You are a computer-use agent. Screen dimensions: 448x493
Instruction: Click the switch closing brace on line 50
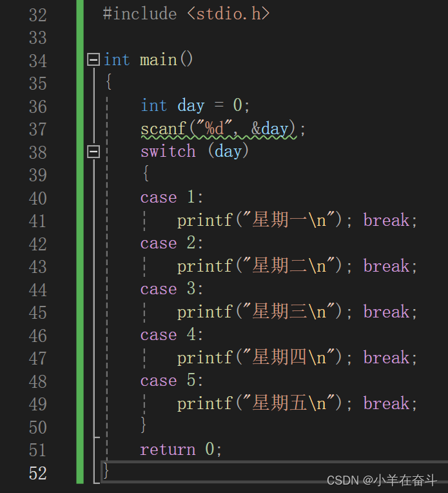click(x=144, y=425)
